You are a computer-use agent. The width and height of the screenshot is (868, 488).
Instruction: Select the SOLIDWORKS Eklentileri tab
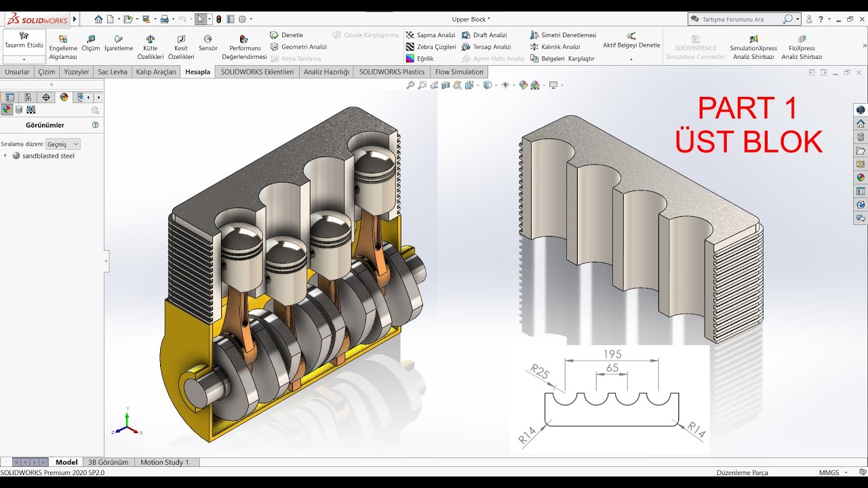point(257,72)
